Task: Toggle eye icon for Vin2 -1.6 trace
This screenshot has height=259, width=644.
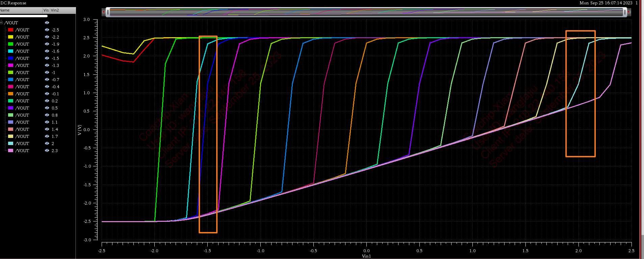Action: [x=47, y=51]
